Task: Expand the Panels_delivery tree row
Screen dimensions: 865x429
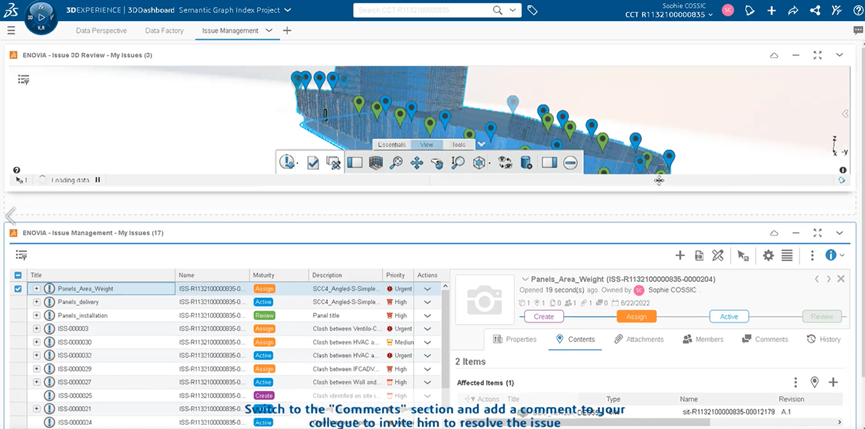Action: pos(36,302)
